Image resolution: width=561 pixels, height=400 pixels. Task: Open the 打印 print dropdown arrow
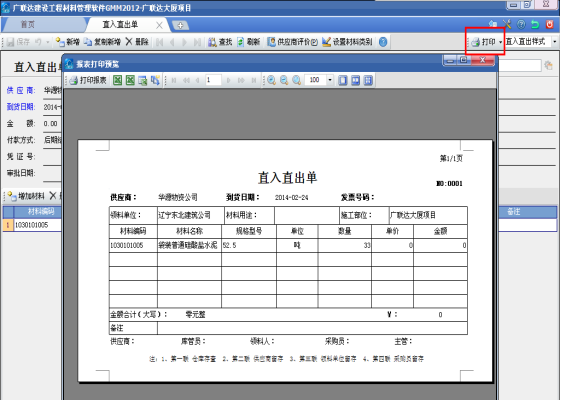[x=500, y=42]
